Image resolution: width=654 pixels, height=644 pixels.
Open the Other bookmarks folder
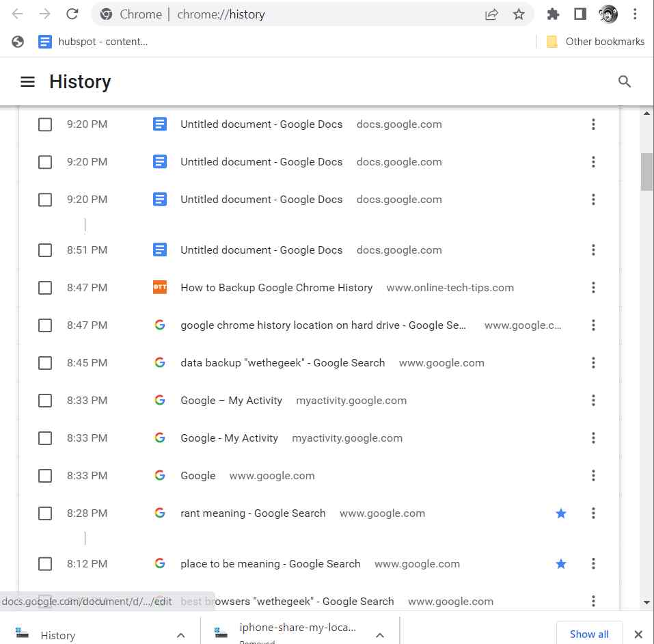pos(595,42)
